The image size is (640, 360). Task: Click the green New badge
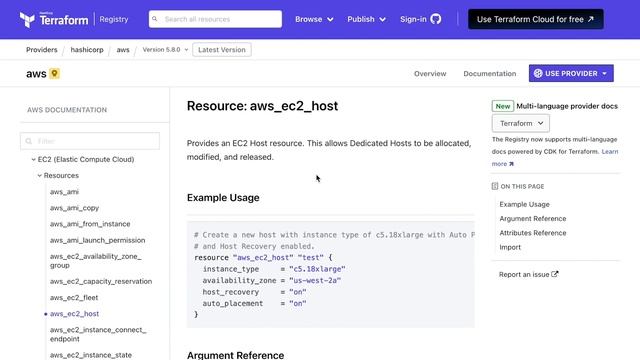pos(502,106)
